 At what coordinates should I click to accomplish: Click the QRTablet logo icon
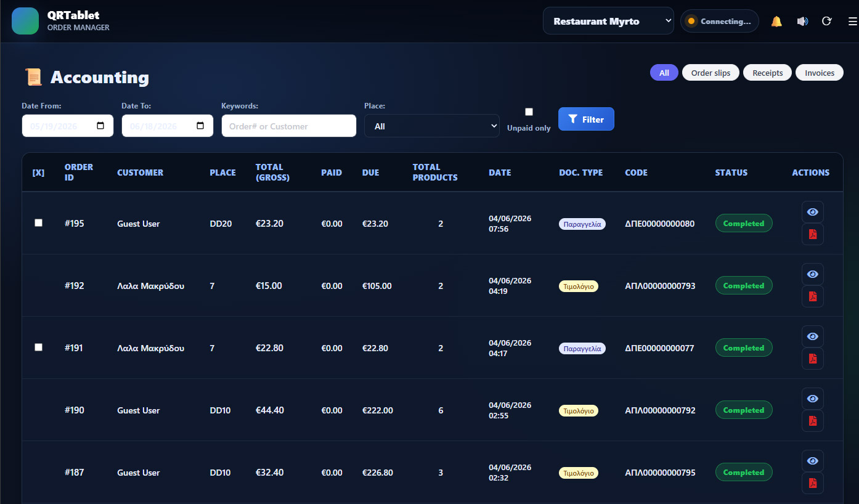[x=25, y=21]
